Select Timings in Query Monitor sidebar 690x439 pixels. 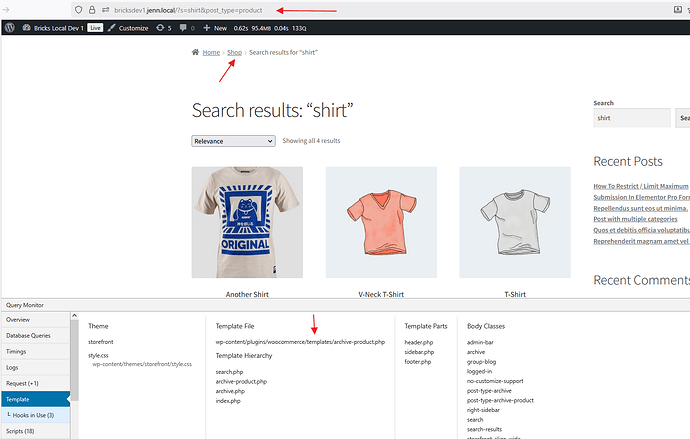pyautogui.click(x=20, y=352)
